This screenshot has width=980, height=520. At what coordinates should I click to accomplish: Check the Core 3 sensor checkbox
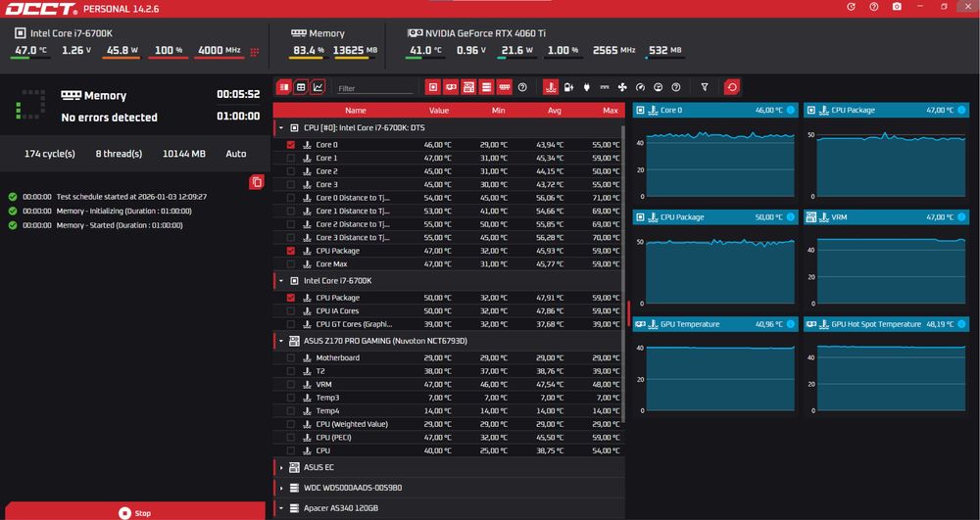[x=291, y=184]
